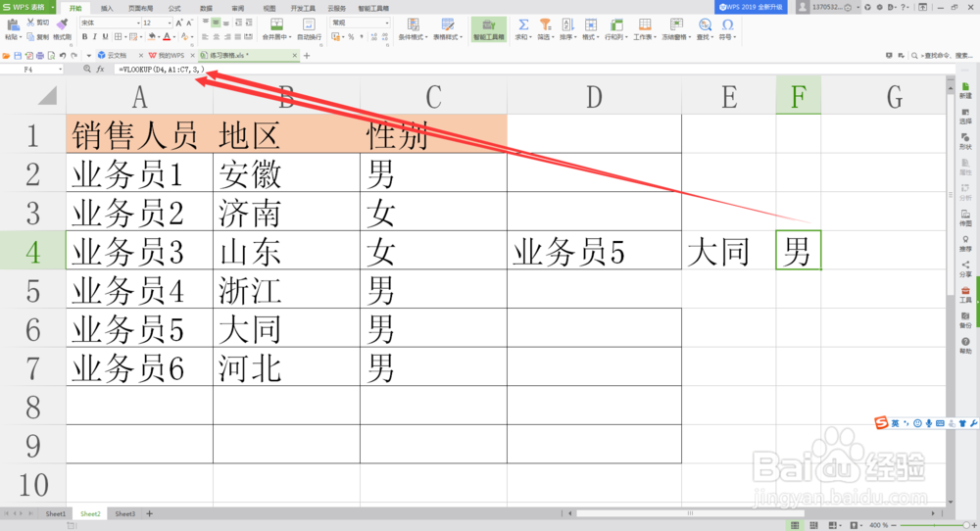Click the Sort (排序) icon
980x531 pixels.
(x=567, y=25)
